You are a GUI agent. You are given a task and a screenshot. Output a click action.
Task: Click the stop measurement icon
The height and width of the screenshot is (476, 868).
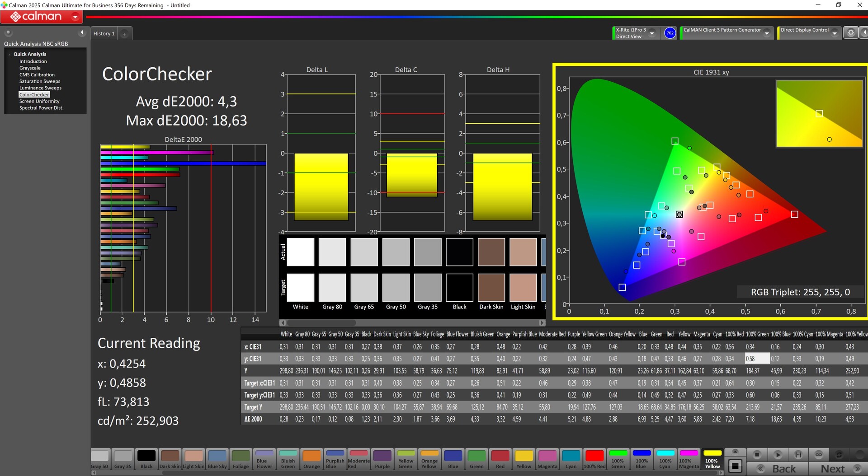[x=757, y=455]
